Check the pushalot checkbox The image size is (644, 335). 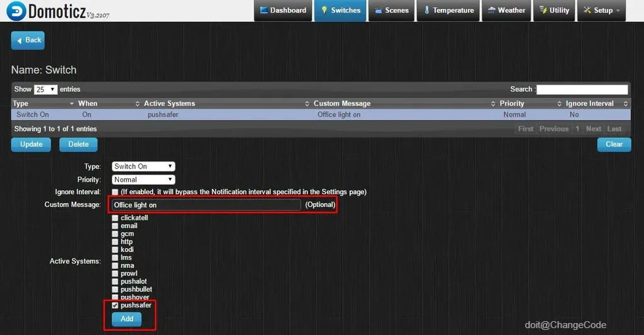(115, 282)
